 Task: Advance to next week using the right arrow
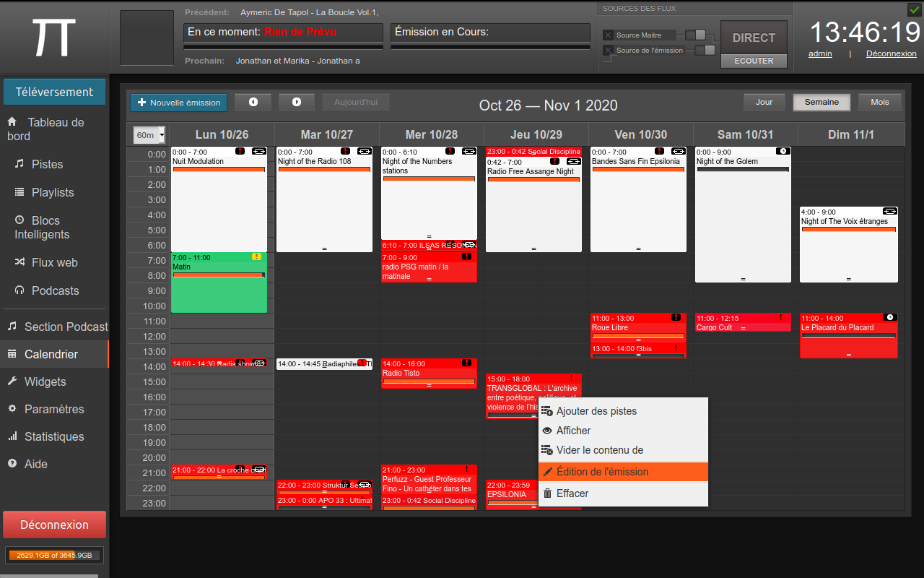(297, 102)
